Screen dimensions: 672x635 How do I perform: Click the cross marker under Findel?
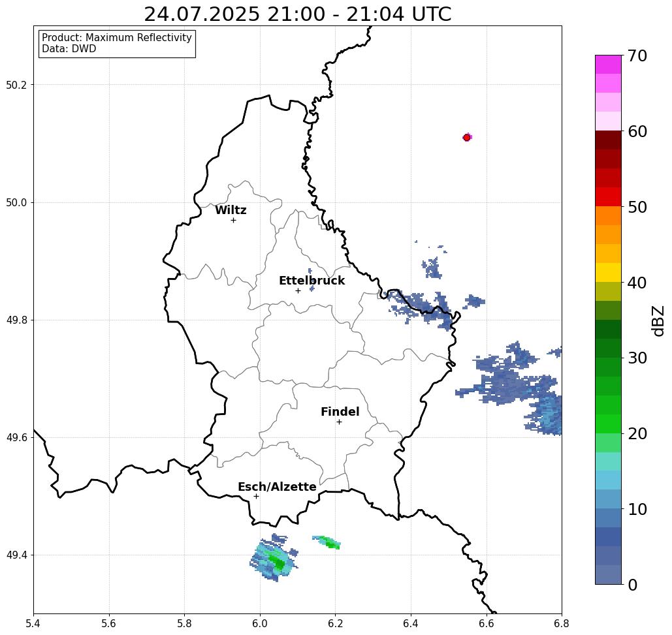pyautogui.click(x=339, y=422)
